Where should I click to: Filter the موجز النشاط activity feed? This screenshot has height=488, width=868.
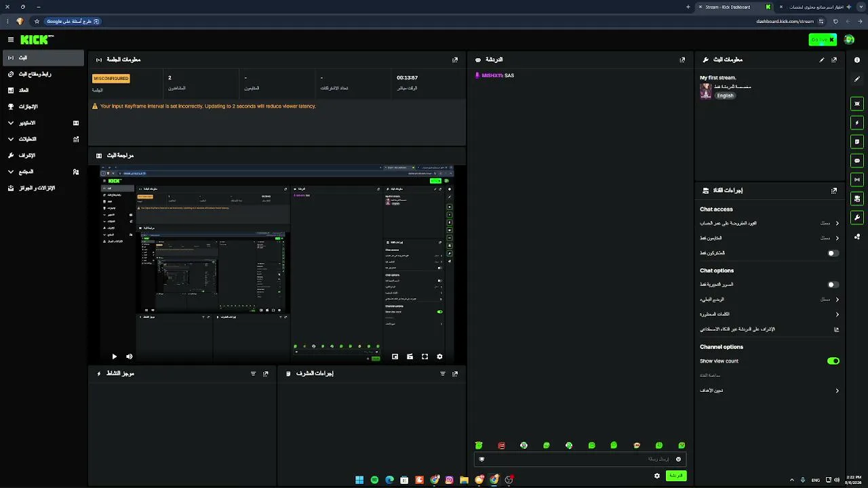coord(254,373)
